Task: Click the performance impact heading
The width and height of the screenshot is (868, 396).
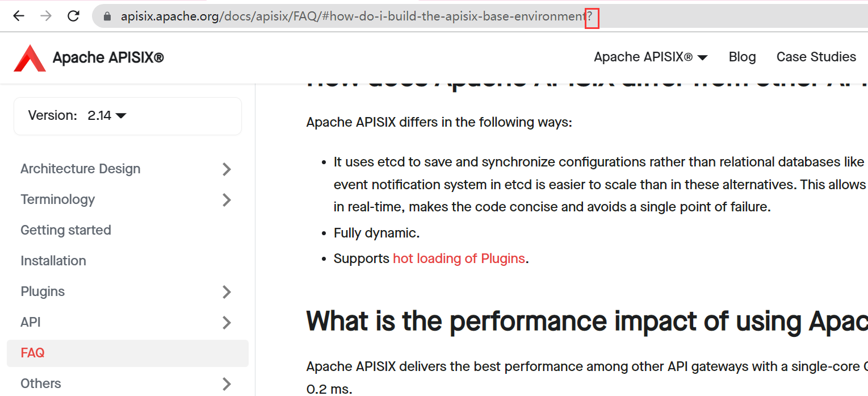Action: click(587, 321)
